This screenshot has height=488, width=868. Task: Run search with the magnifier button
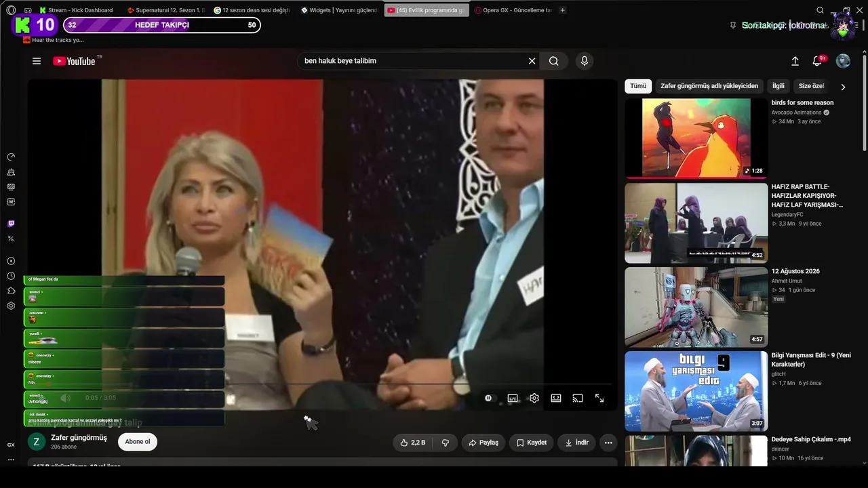click(x=554, y=61)
